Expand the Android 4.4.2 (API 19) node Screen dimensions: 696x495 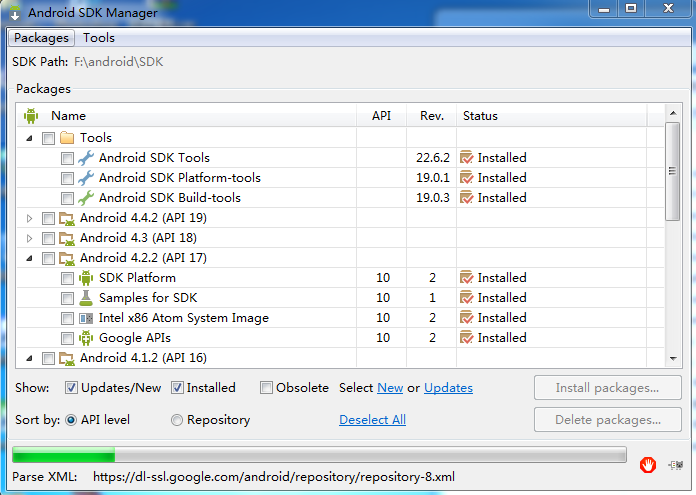point(29,218)
